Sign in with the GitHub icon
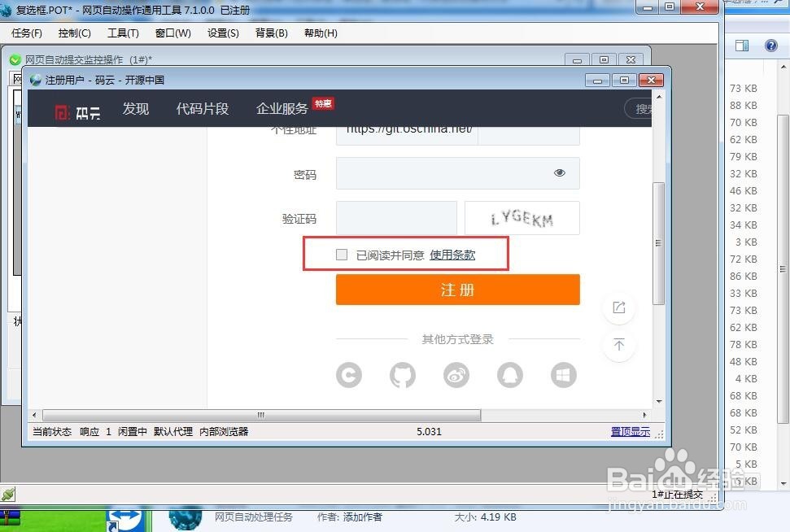Viewport: 790px width, 532px height. [402, 375]
